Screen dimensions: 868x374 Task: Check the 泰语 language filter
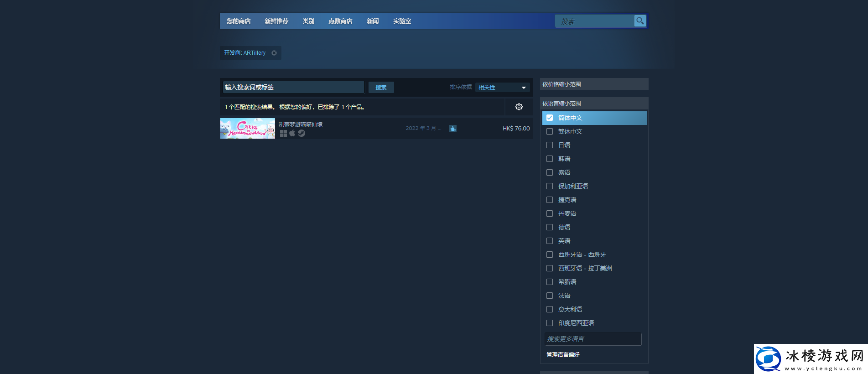pyautogui.click(x=550, y=172)
